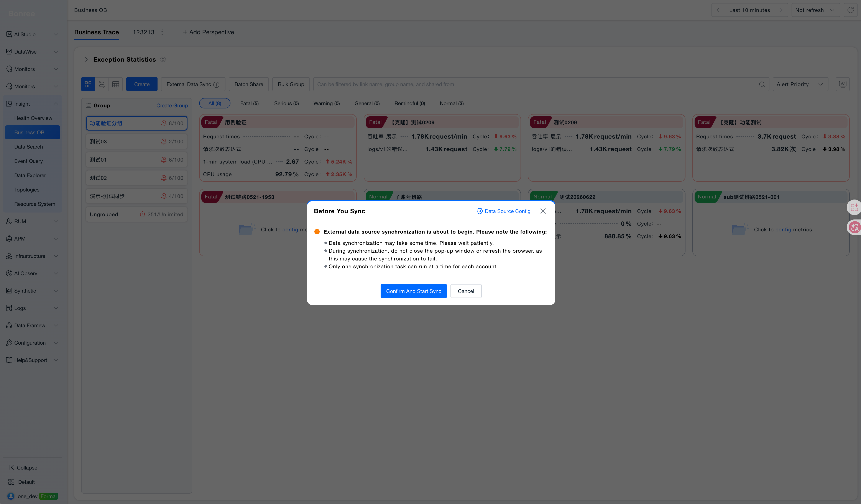
Task: Switch to card grid view
Action: 88,84
